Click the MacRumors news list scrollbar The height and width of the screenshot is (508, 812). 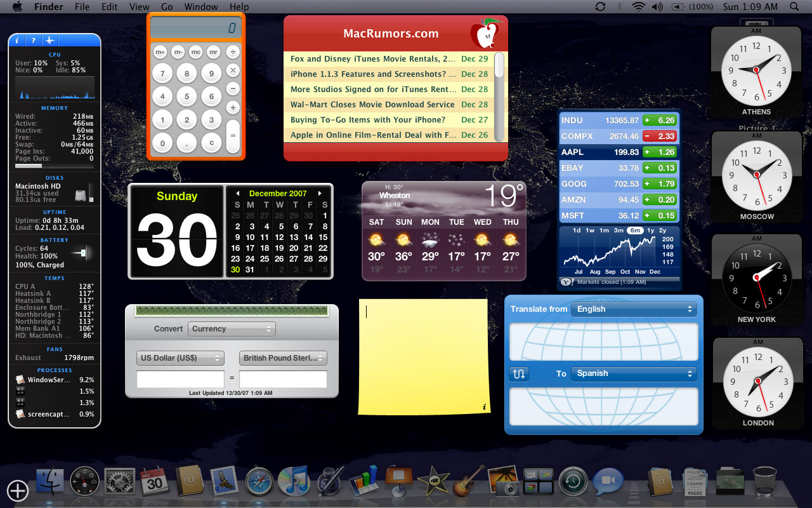500,97
